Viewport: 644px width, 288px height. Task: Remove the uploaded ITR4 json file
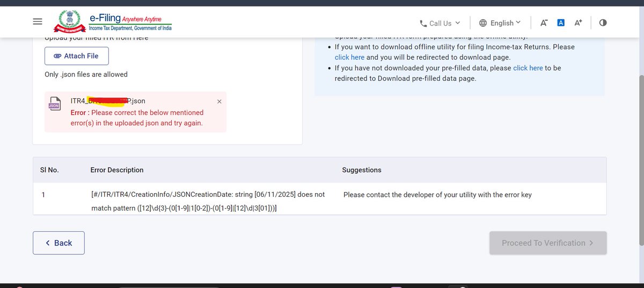pyautogui.click(x=219, y=101)
